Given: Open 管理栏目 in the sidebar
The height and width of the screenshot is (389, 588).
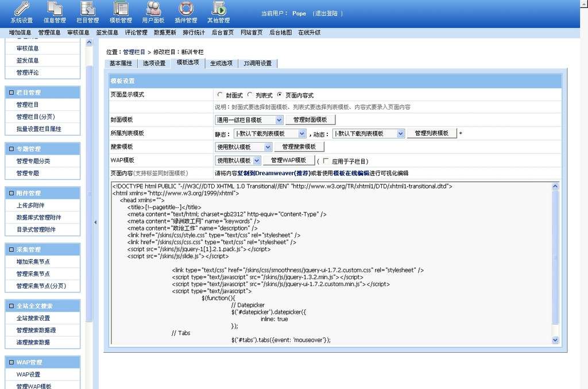Looking at the screenshot, I should click(x=28, y=105).
